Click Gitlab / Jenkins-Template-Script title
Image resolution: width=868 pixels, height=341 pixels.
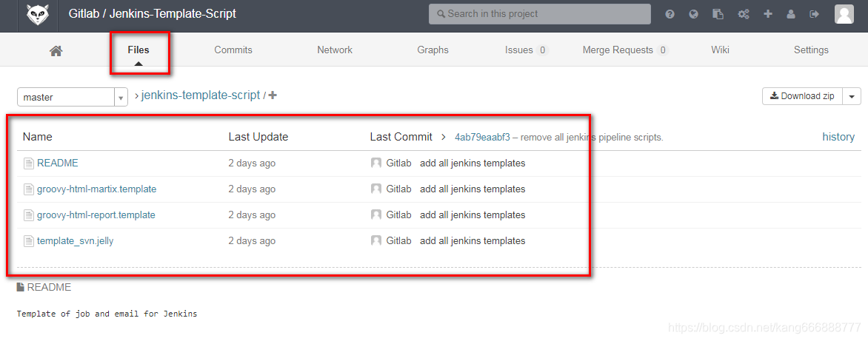(x=153, y=14)
